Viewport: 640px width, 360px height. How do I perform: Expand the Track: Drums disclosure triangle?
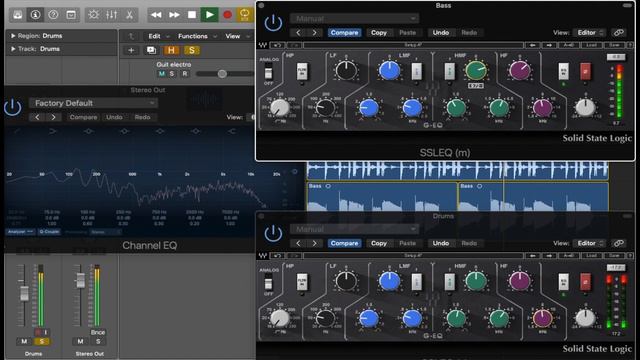point(13,49)
